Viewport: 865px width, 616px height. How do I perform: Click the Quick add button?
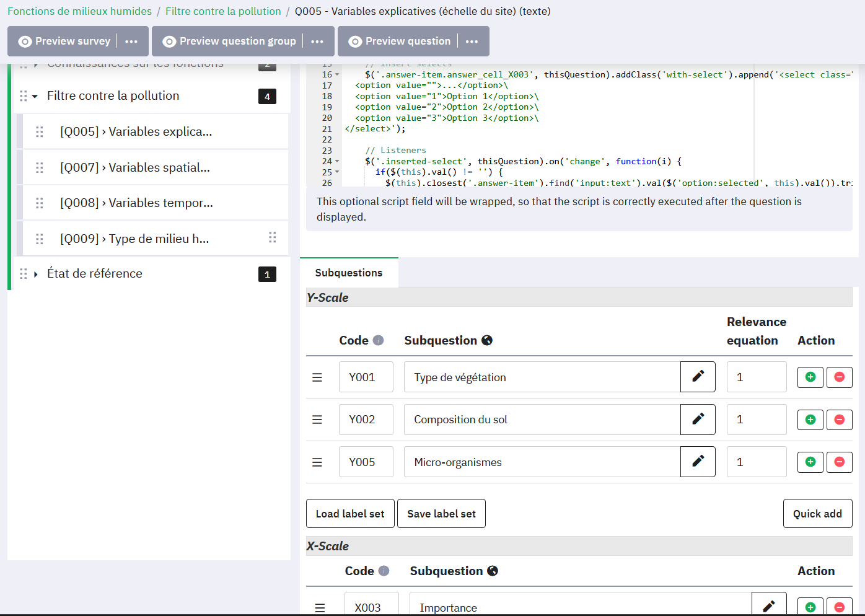[x=817, y=514]
